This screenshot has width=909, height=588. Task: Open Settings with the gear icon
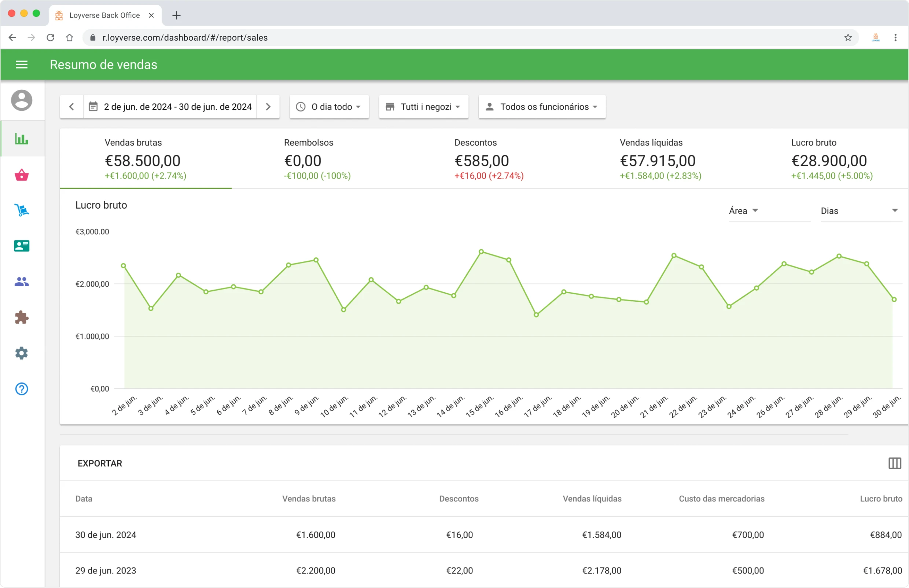point(21,353)
